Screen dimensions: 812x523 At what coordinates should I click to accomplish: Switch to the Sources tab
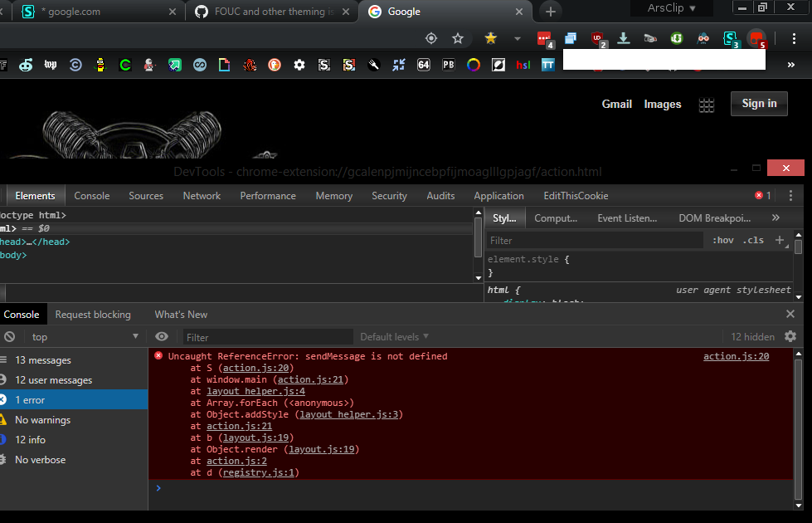click(146, 195)
